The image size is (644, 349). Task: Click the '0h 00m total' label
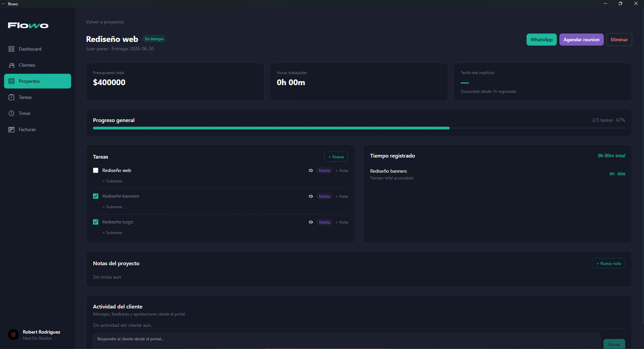tap(611, 156)
